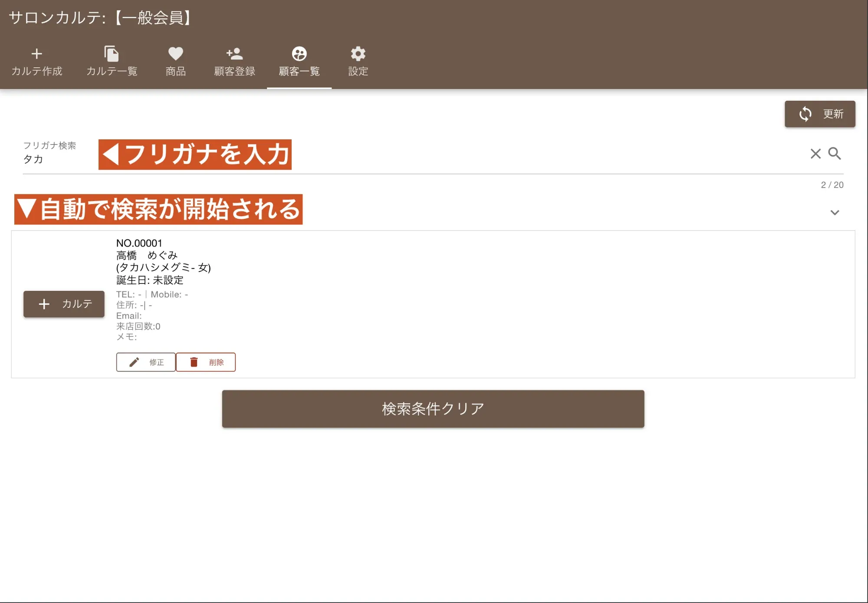Expand the chevron below the result count
The height and width of the screenshot is (603, 868).
coord(834,212)
